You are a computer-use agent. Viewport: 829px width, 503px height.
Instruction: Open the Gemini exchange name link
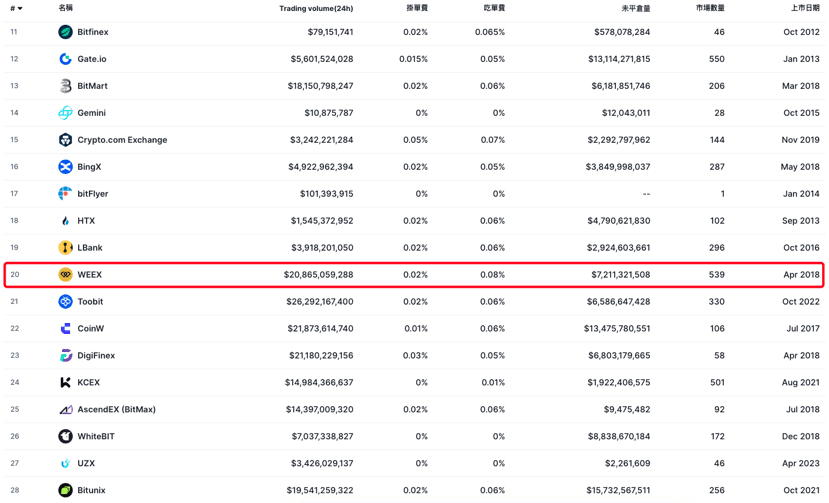[x=91, y=113]
